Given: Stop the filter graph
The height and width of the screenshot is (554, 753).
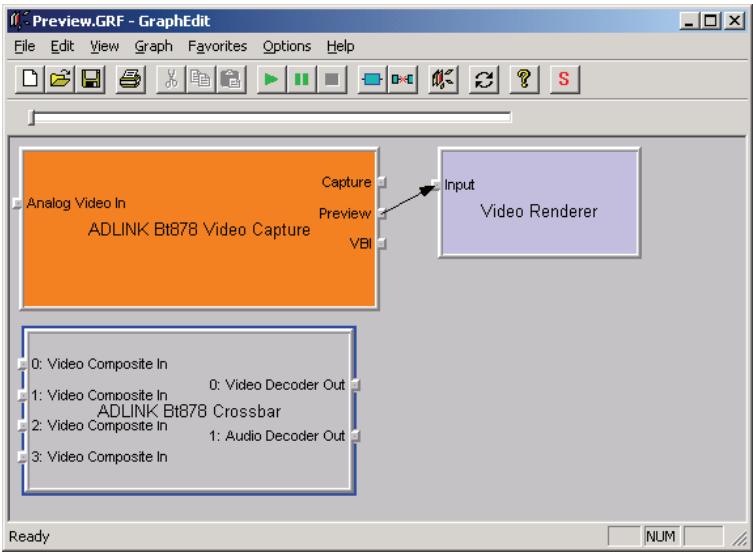Looking at the screenshot, I should [x=331, y=79].
